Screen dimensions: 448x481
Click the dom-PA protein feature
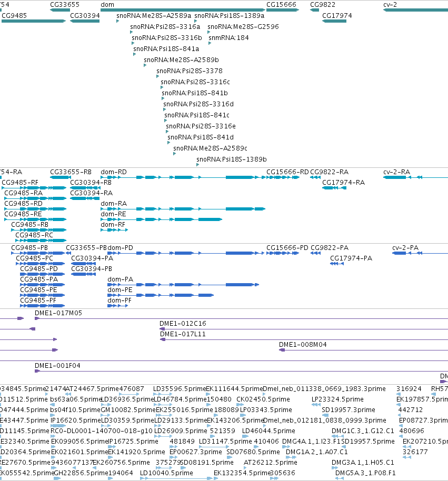pyautogui.click(x=183, y=285)
